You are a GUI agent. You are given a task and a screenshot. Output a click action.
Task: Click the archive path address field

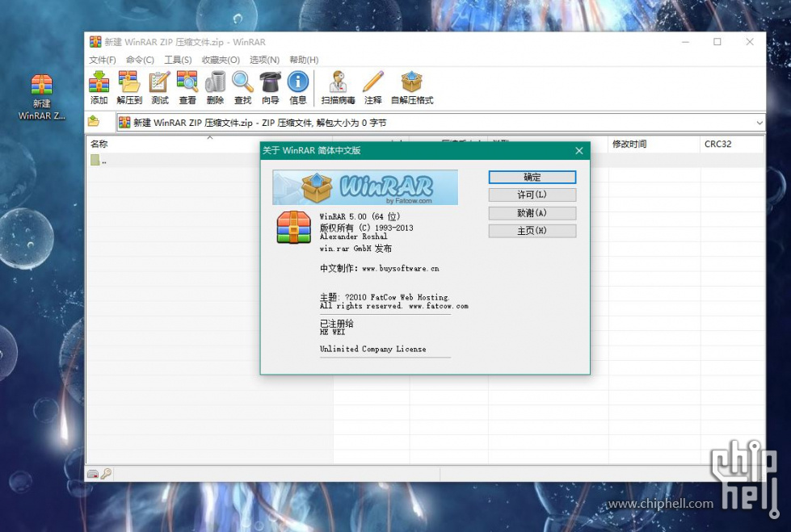[x=440, y=123]
